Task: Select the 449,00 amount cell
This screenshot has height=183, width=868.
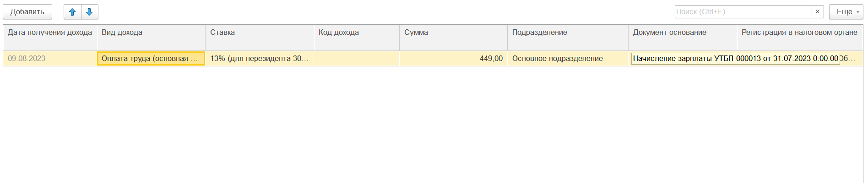Action: coord(453,59)
